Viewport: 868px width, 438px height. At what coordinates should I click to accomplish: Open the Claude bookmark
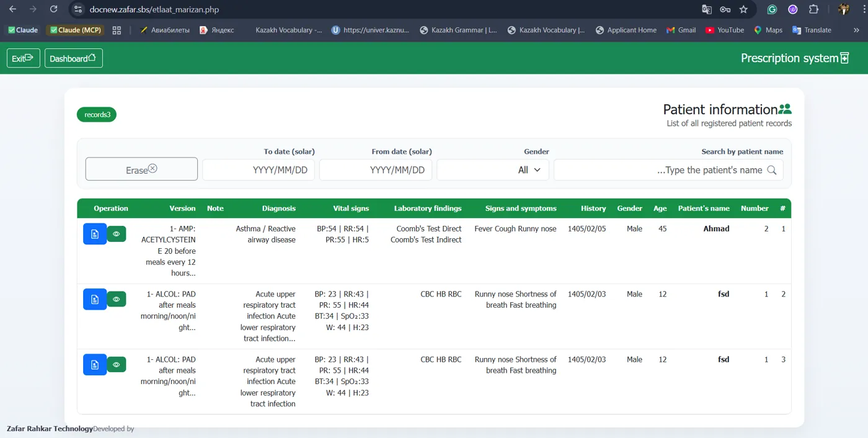click(x=23, y=30)
